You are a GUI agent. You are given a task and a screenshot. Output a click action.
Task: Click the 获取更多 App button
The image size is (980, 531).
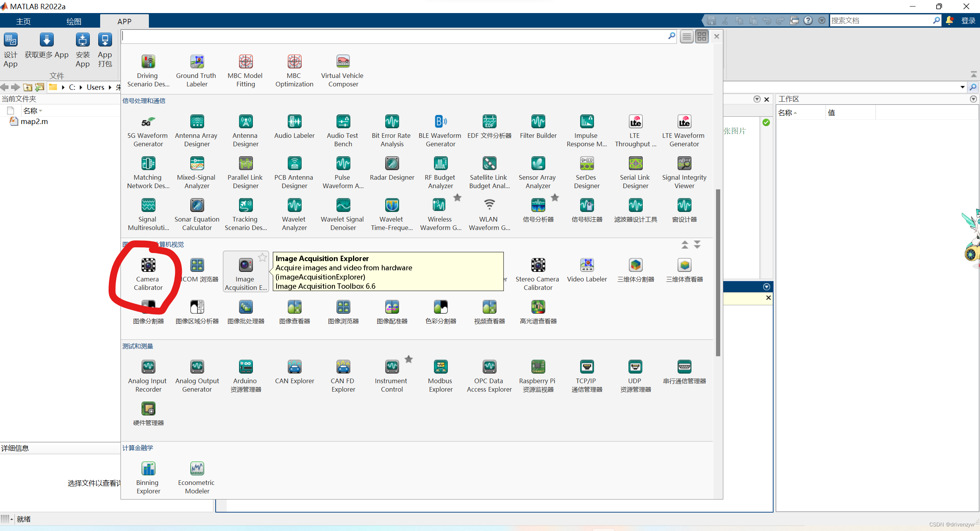46,46
